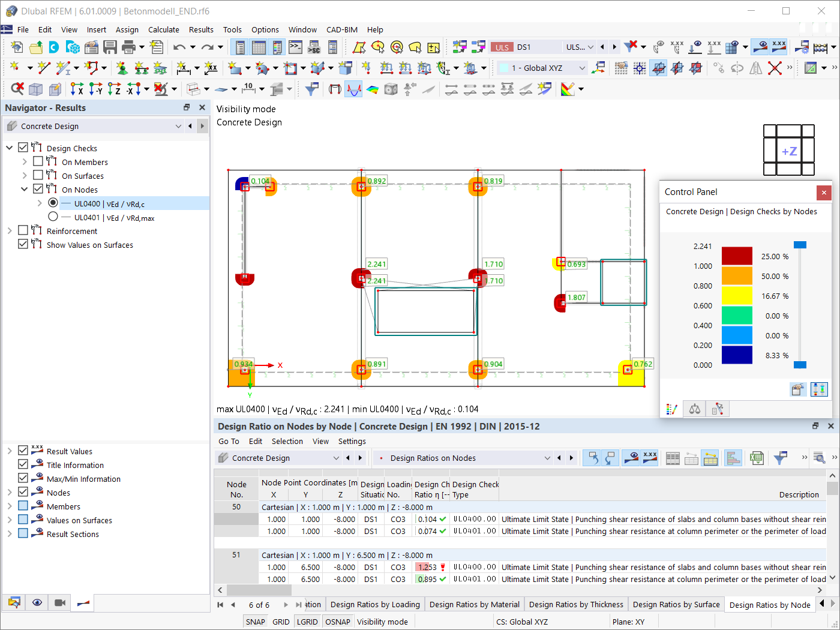Viewport: 840px width, 630px height.
Task: Click the view in Z direction icon
Action: pyautogui.click(x=114, y=89)
